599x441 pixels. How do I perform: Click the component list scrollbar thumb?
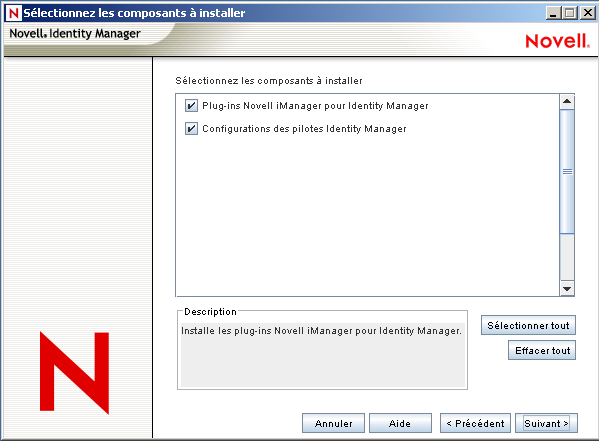567,172
